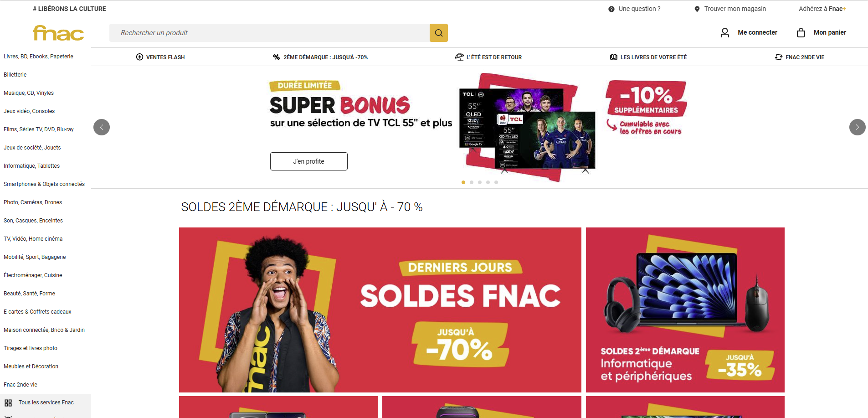Select the third carousel dot indicator
The height and width of the screenshot is (418, 868).
[x=480, y=182]
